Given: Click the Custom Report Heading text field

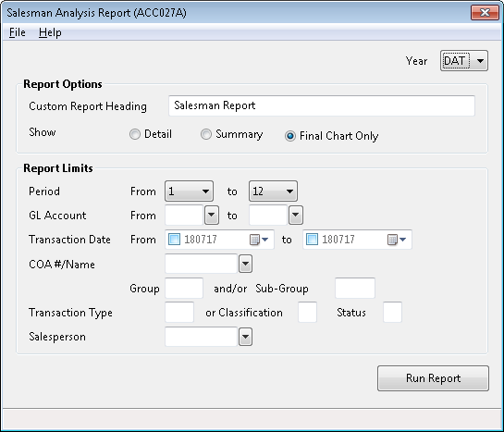Looking at the screenshot, I should coord(322,105).
